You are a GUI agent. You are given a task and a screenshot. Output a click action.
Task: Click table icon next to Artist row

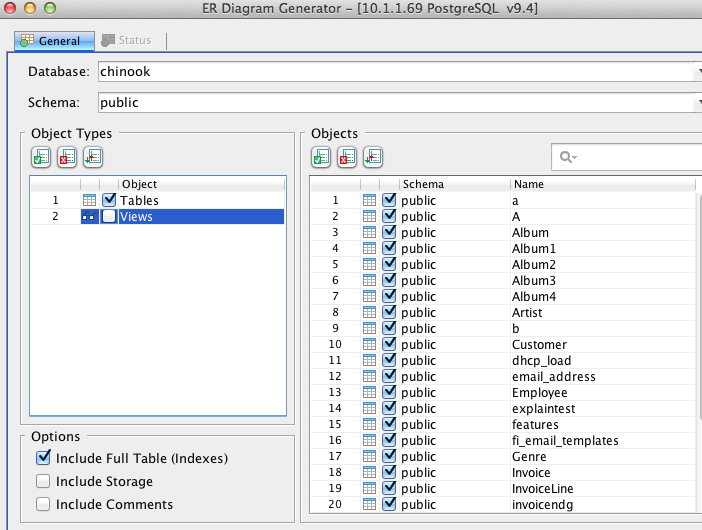pyautogui.click(x=369, y=312)
